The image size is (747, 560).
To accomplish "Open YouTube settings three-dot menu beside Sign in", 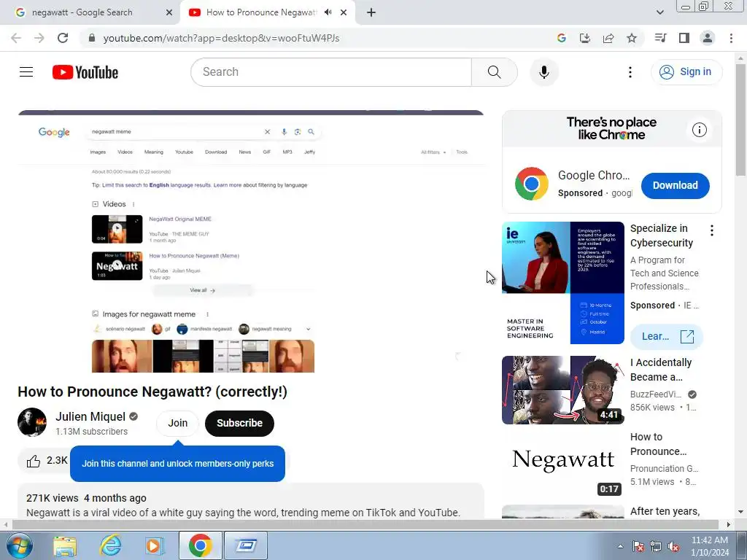I will pyautogui.click(x=630, y=72).
